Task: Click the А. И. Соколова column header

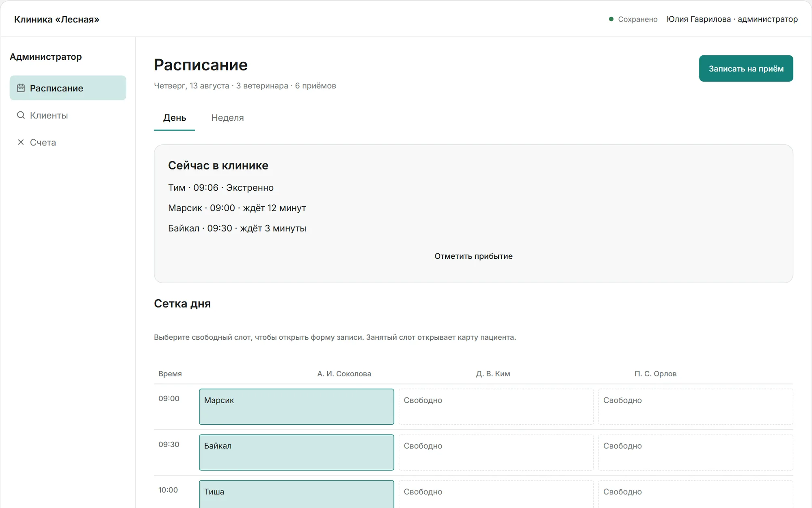Action: tap(344, 373)
